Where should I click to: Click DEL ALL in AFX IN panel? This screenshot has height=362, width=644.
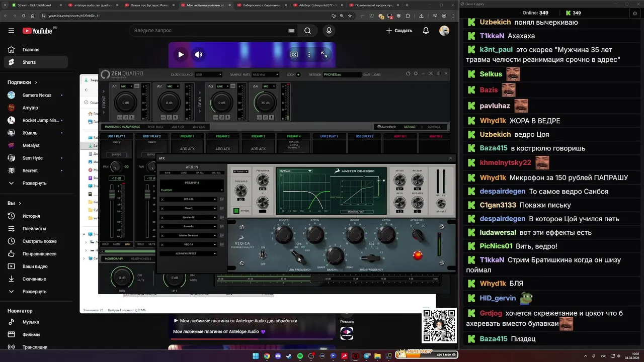[216, 173]
